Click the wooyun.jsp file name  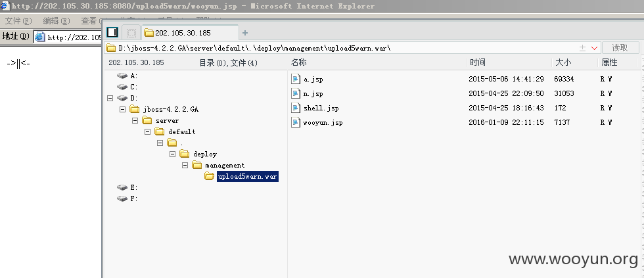pyautogui.click(x=323, y=122)
